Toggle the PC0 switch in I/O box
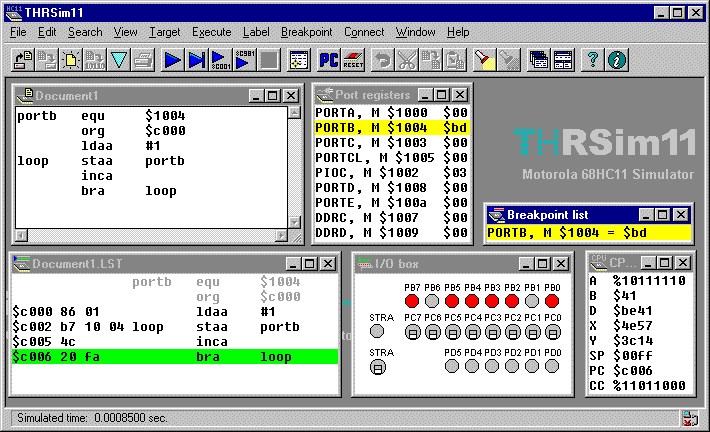710x432 pixels. [x=552, y=331]
